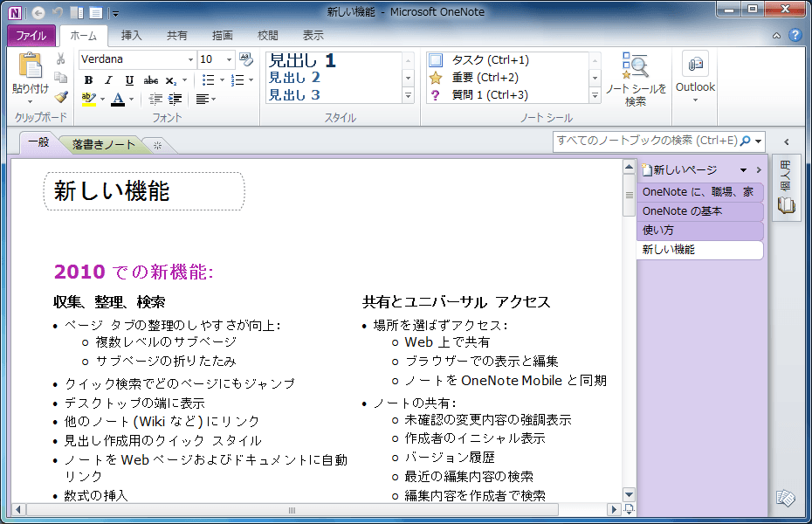The image size is (812, 524).
Task: Open the OneNote の基本 page
Action: pyautogui.click(x=700, y=211)
